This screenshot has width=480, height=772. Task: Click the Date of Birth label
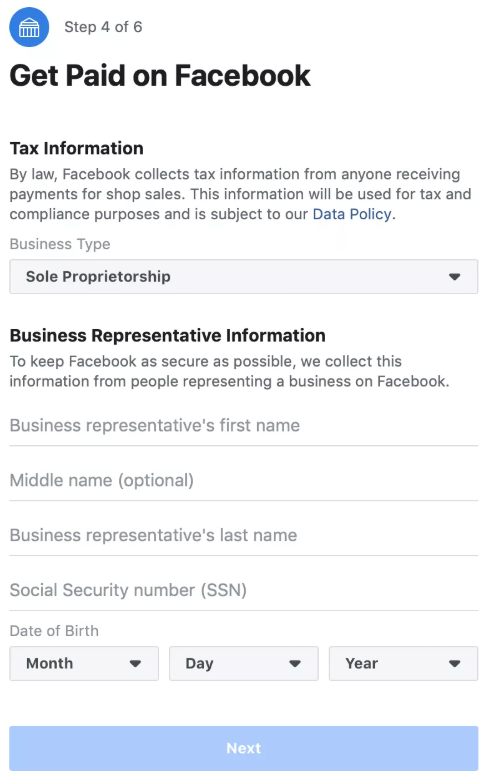(x=54, y=631)
